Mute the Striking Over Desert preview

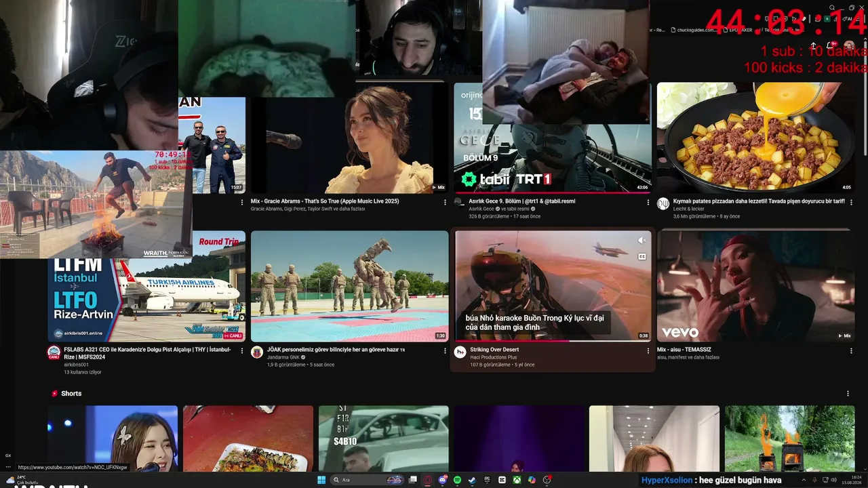coord(642,241)
